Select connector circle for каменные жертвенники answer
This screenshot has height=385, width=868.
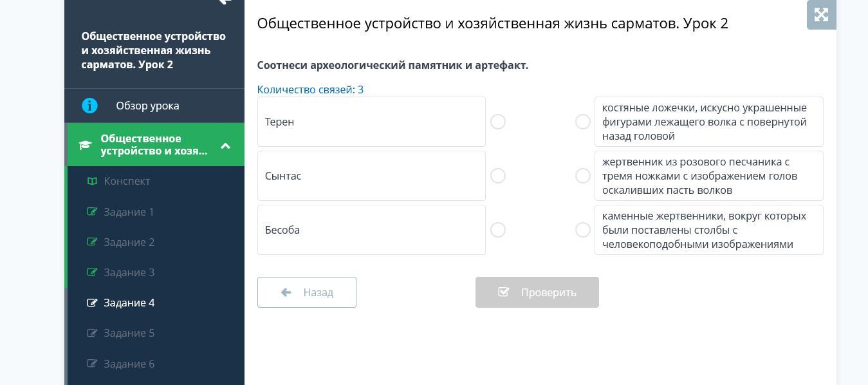(582, 230)
